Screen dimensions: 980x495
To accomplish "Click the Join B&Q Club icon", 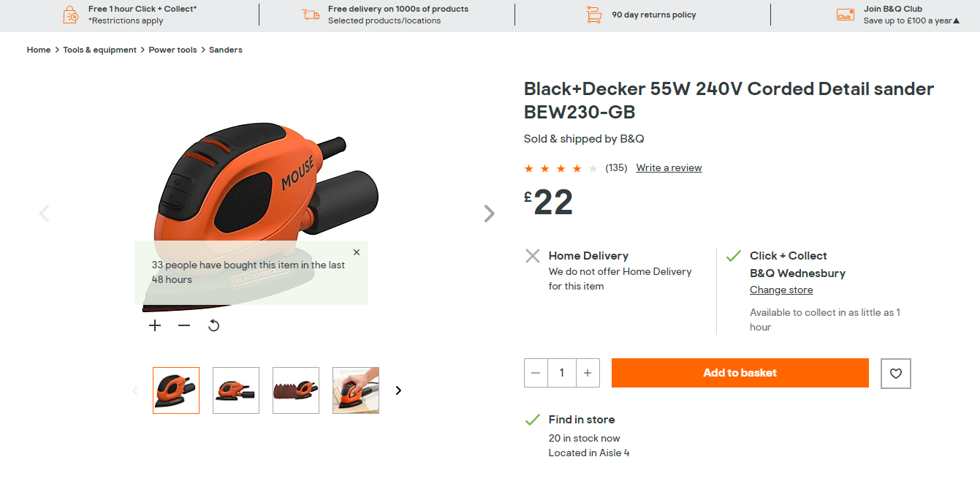I will [x=845, y=15].
